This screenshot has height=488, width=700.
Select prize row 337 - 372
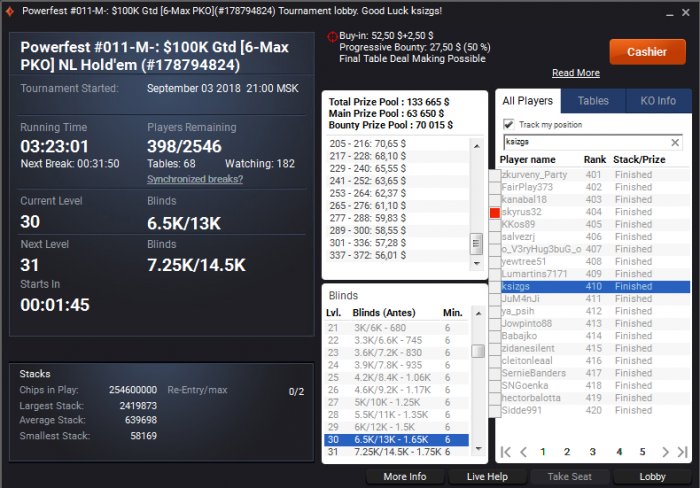pyautogui.click(x=397, y=255)
